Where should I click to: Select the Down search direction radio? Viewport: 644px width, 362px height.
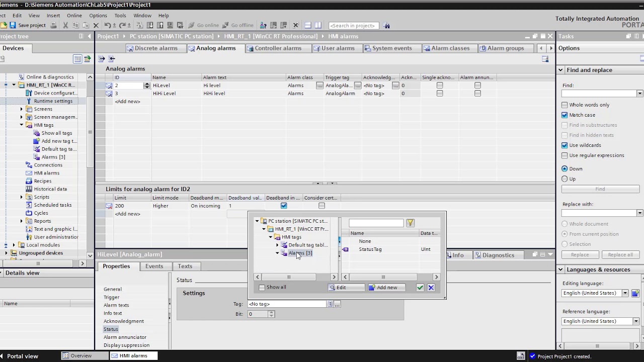coord(565,169)
